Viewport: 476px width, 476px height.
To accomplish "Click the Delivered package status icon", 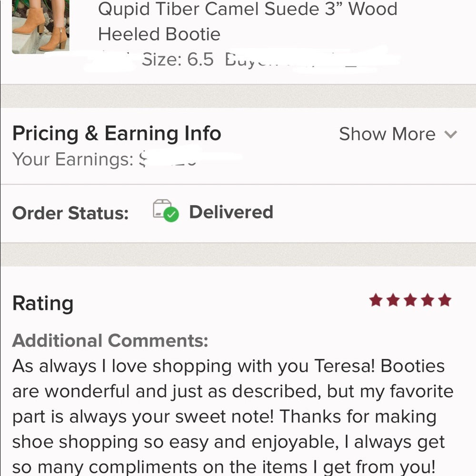I will point(165,212).
